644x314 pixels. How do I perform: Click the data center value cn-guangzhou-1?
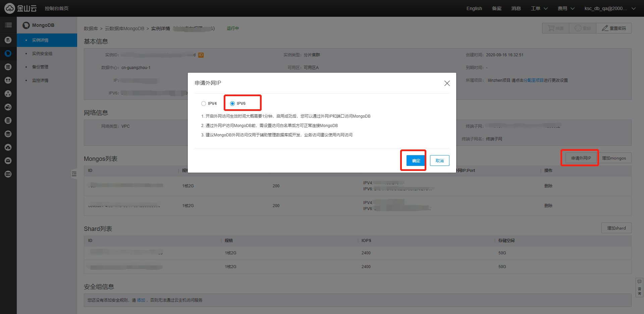coord(136,68)
